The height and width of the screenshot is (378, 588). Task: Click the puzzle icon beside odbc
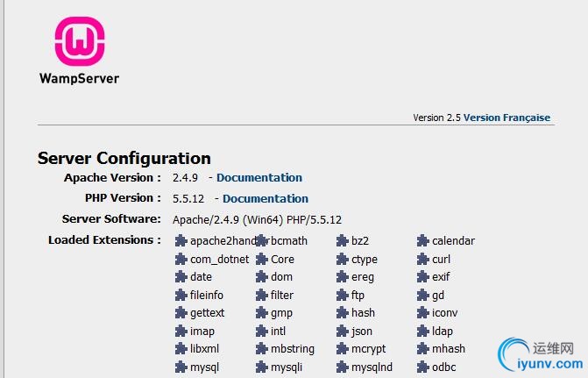(423, 367)
